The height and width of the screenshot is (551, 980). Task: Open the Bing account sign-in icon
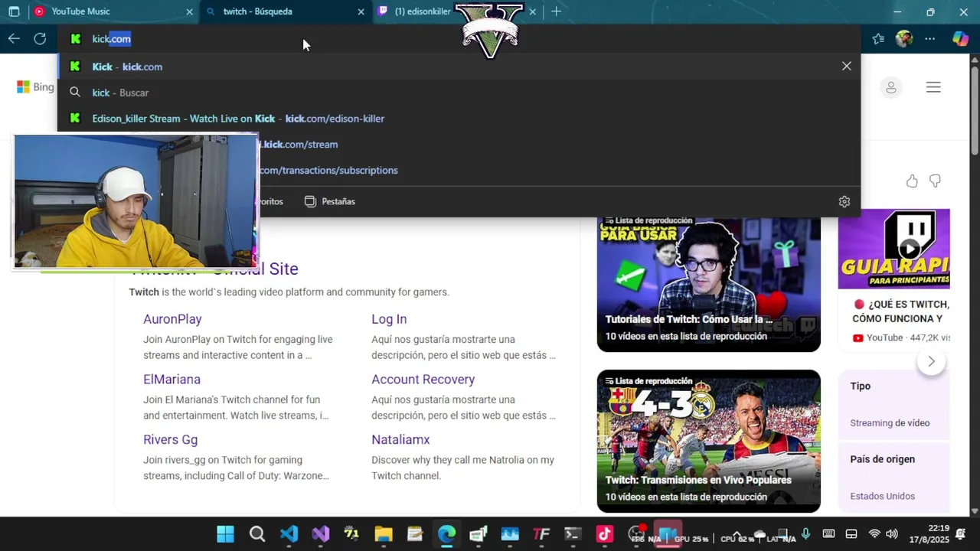coord(890,87)
